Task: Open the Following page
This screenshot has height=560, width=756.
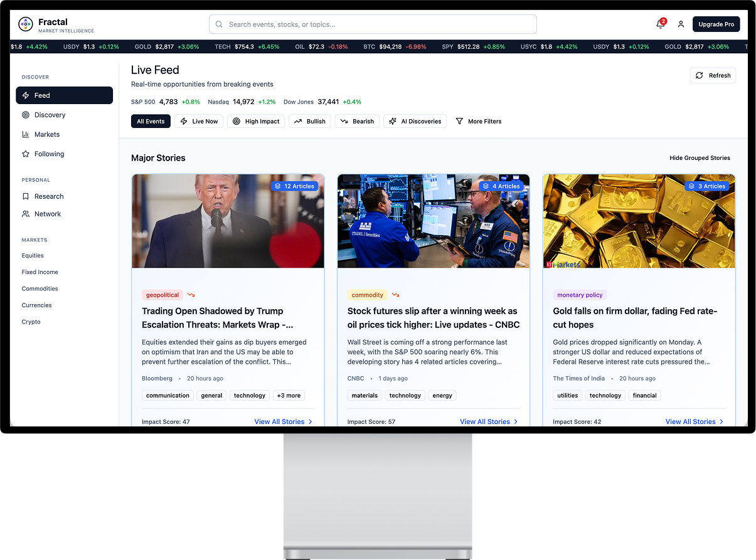Action: (x=64, y=154)
